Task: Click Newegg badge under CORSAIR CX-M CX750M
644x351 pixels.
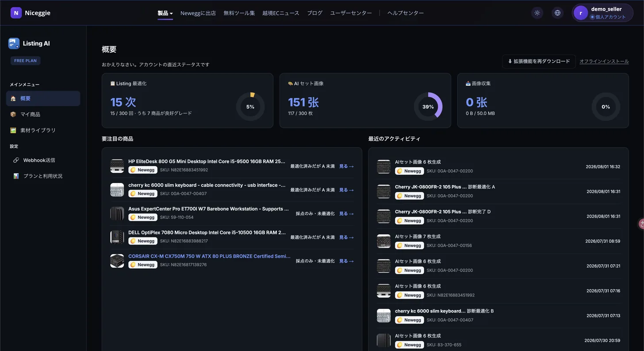Action: click(x=143, y=265)
